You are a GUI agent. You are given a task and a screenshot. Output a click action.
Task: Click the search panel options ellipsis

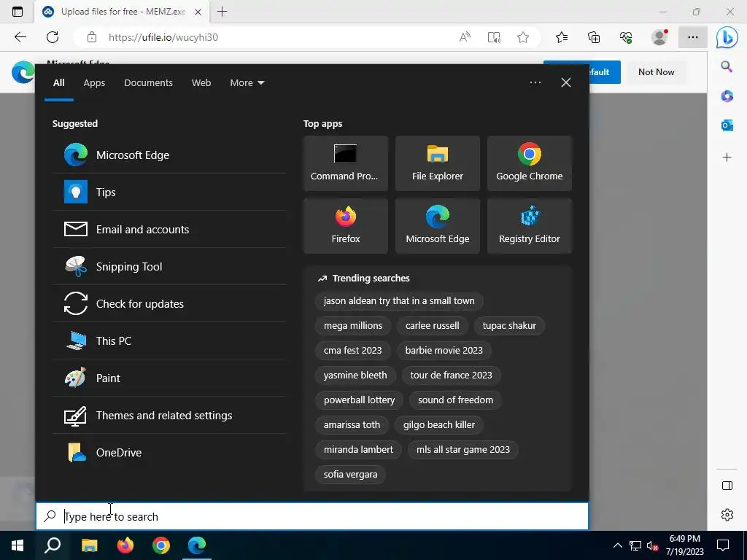535,82
